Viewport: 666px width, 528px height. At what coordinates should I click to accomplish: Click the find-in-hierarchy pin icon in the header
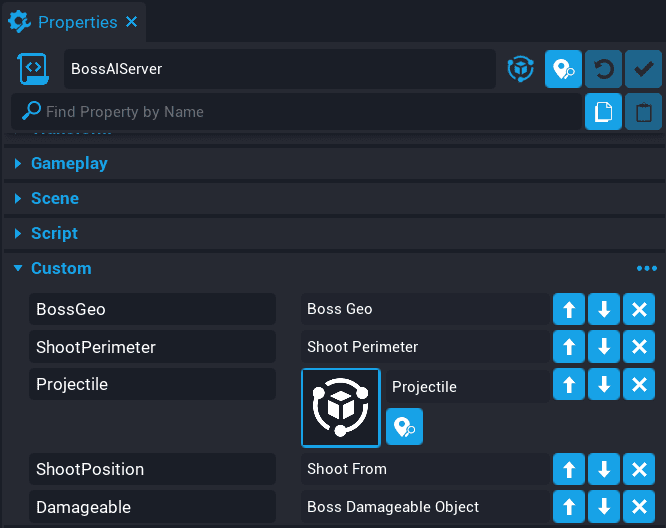[x=563, y=70]
